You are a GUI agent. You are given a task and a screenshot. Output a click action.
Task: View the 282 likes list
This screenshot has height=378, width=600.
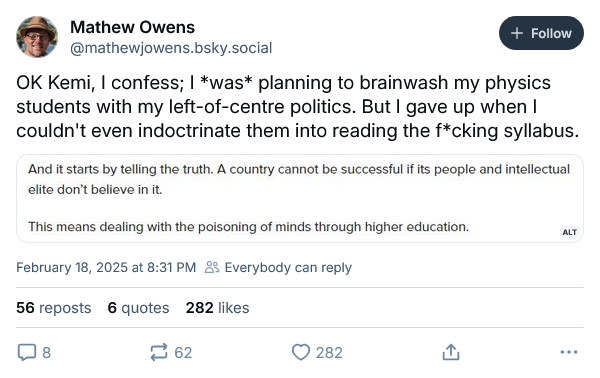click(217, 308)
